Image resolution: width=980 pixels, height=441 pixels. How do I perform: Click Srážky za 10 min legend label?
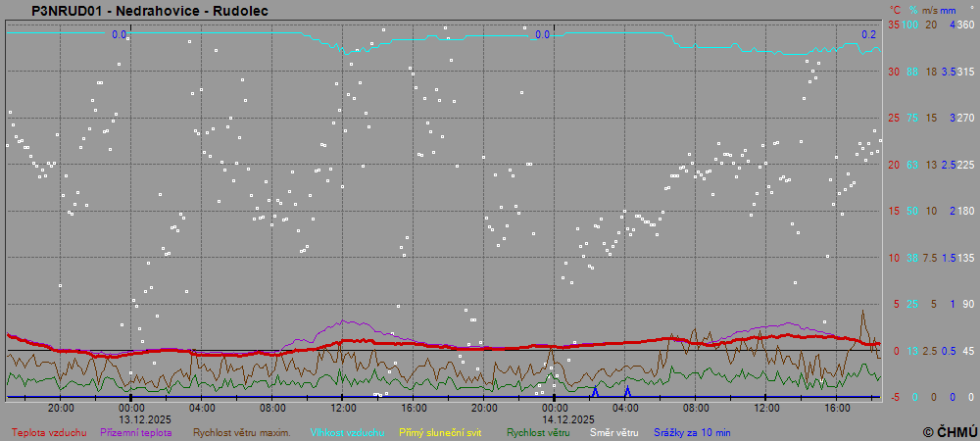[692, 432]
